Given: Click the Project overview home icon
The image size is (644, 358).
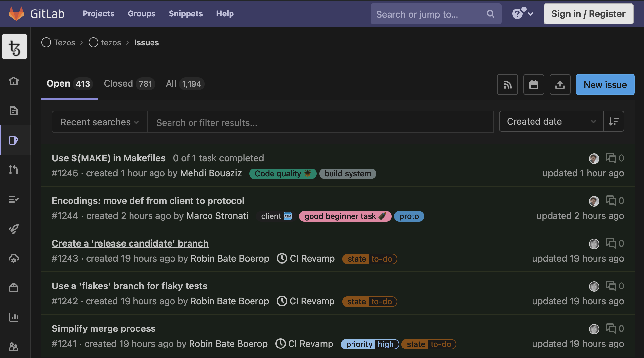Looking at the screenshot, I should pyautogui.click(x=14, y=81).
